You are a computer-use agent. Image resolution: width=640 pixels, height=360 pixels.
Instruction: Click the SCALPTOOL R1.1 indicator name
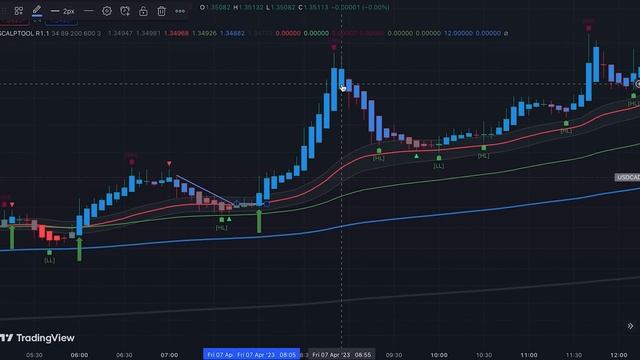click(24, 33)
